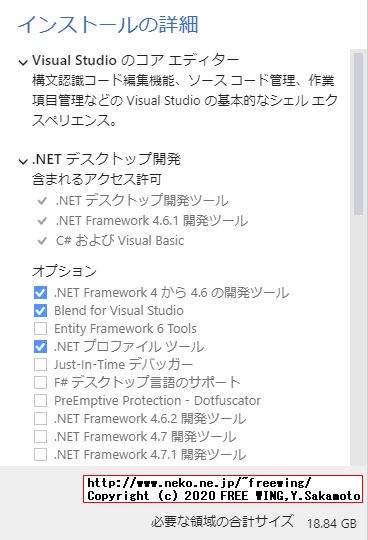Click the vertical scrollbar thumb

click(x=358, y=134)
